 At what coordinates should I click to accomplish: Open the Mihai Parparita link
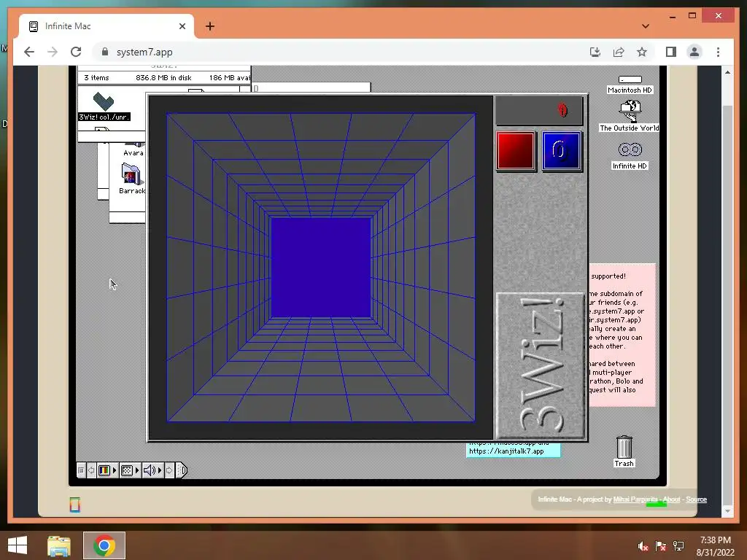tap(635, 499)
